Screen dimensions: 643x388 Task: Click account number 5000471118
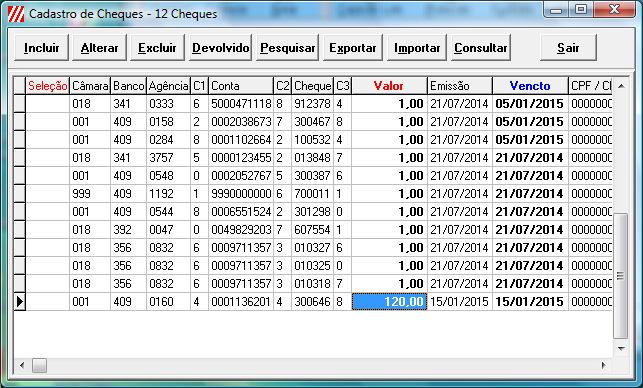[241, 104]
